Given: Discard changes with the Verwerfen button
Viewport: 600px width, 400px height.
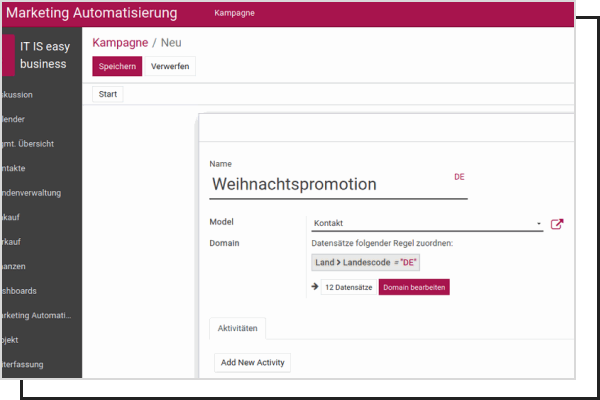Looking at the screenshot, I should 169,66.
